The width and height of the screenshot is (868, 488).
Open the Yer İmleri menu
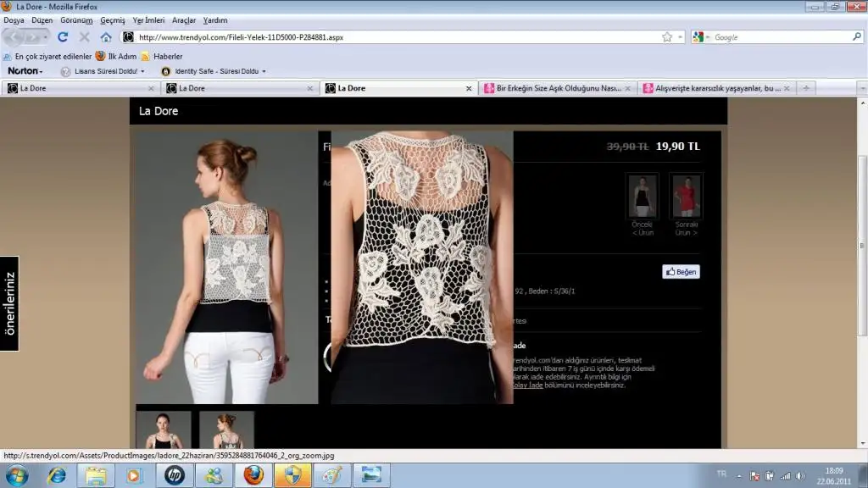pyautogui.click(x=148, y=19)
